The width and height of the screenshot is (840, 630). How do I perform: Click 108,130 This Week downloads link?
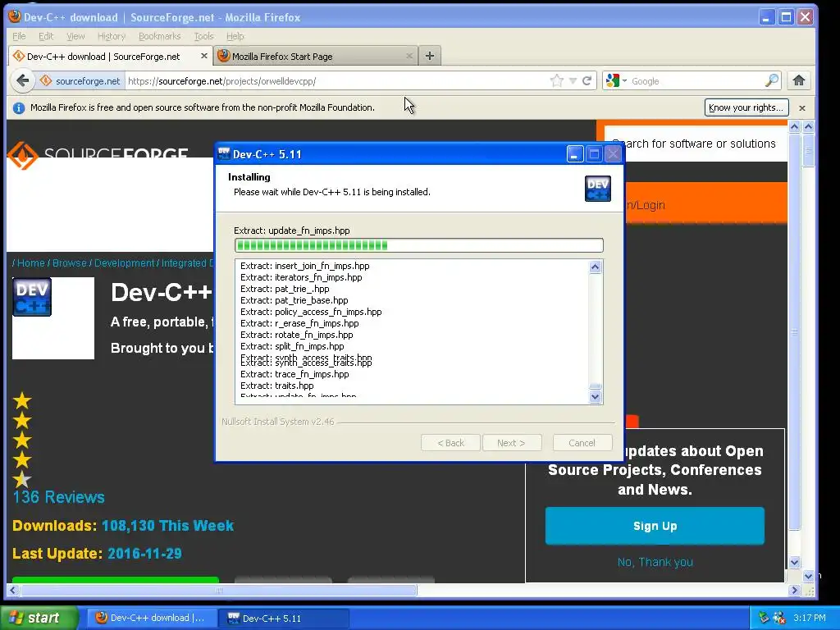click(x=167, y=526)
